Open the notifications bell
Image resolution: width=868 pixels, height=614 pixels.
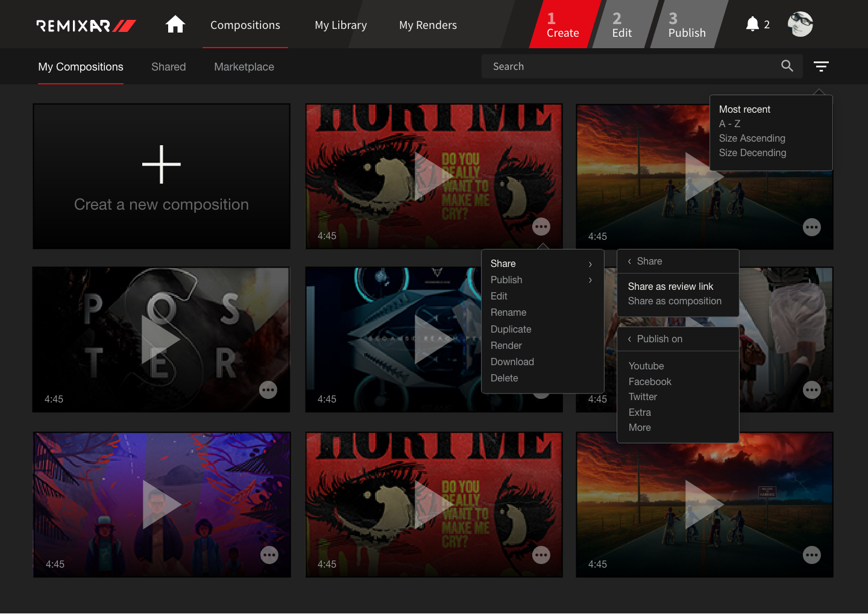click(x=752, y=24)
